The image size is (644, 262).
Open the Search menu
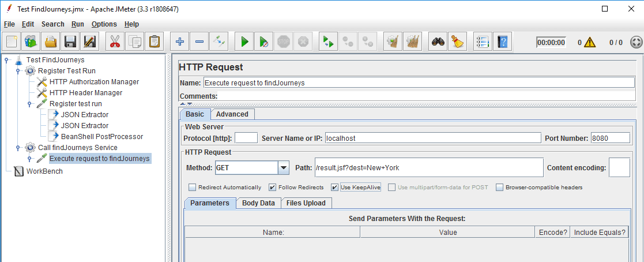(53, 24)
